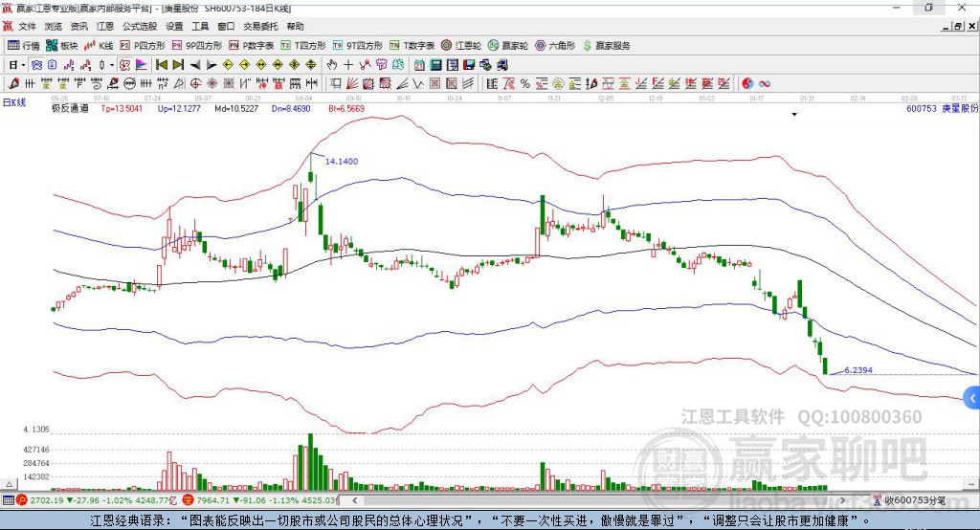Open the 公式选股 menu
Viewport: 980px width, 530px height.
coord(140,26)
